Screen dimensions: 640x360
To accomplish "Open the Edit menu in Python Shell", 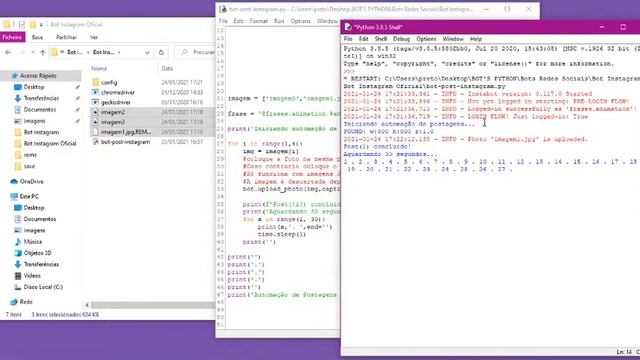I will pos(363,39).
